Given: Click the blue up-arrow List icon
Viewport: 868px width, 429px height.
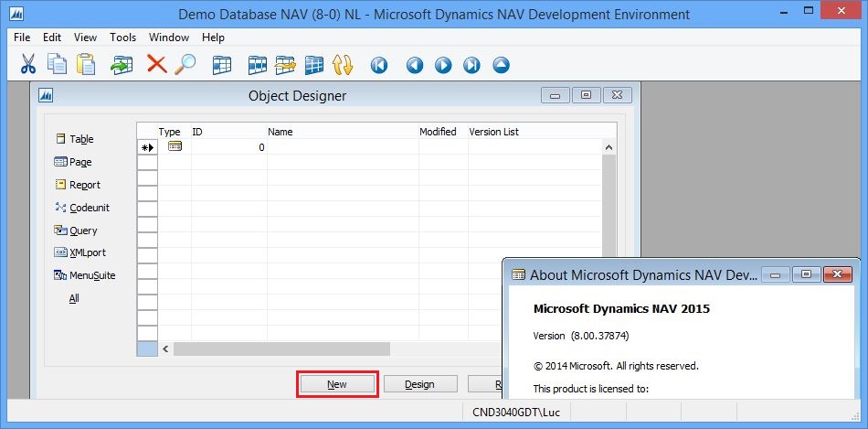Looking at the screenshot, I should click(x=501, y=66).
